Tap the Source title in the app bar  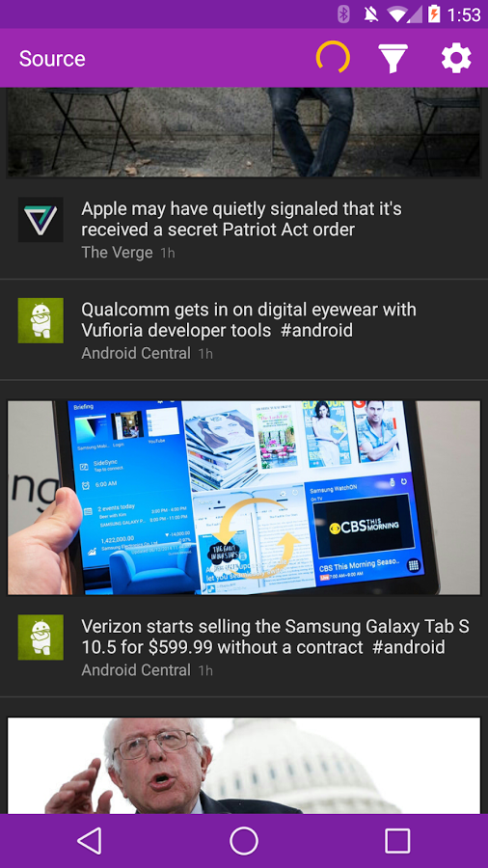point(52,59)
